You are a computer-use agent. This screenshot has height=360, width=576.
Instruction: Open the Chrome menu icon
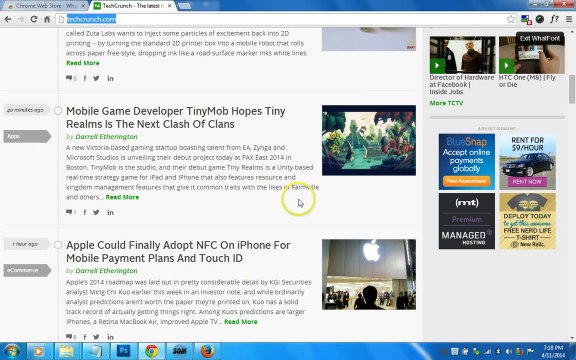[x=569, y=19]
